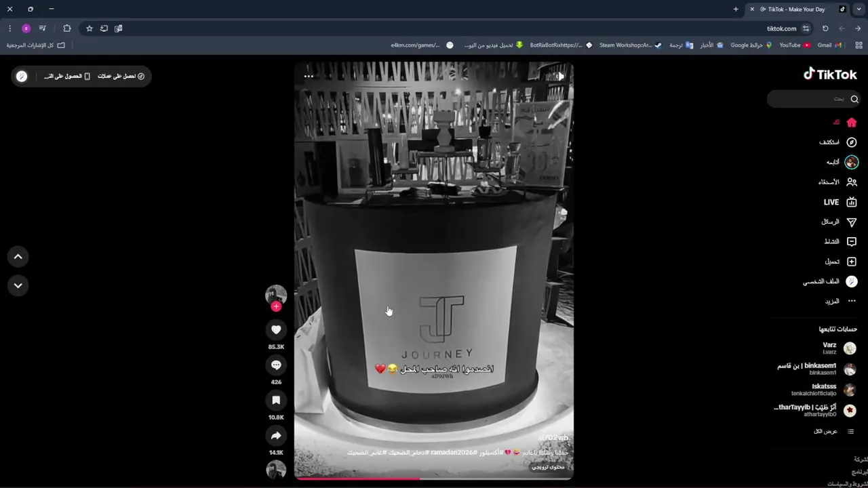
Task: Open the Gmail bookmark
Action: point(829,45)
